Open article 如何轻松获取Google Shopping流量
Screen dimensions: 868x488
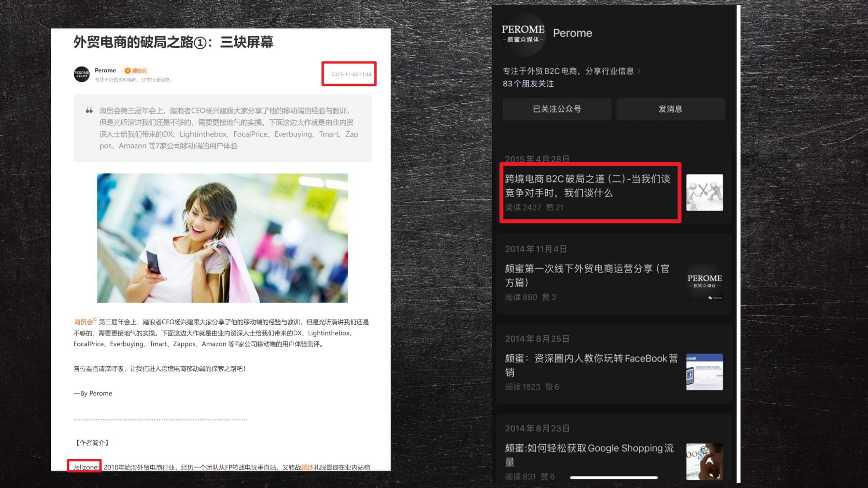589,455
